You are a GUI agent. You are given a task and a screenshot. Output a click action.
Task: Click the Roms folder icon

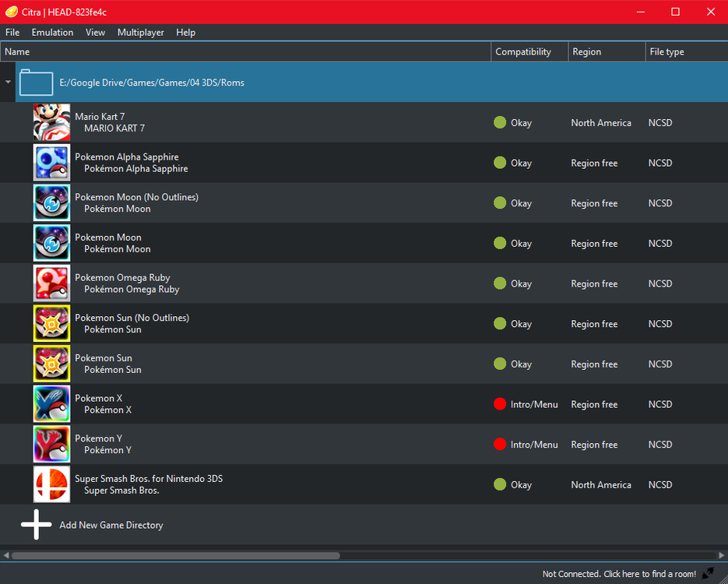[x=36, y=82]
